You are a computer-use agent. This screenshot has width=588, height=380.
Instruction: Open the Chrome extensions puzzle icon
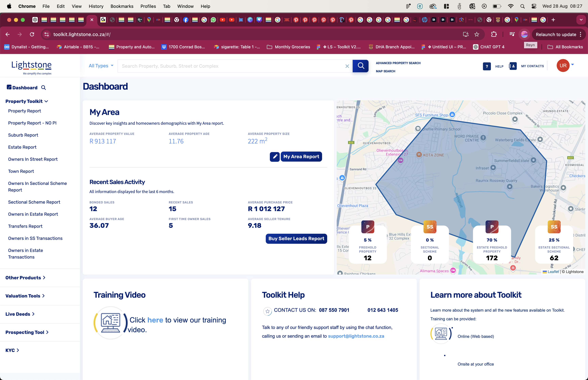[494, 35]
